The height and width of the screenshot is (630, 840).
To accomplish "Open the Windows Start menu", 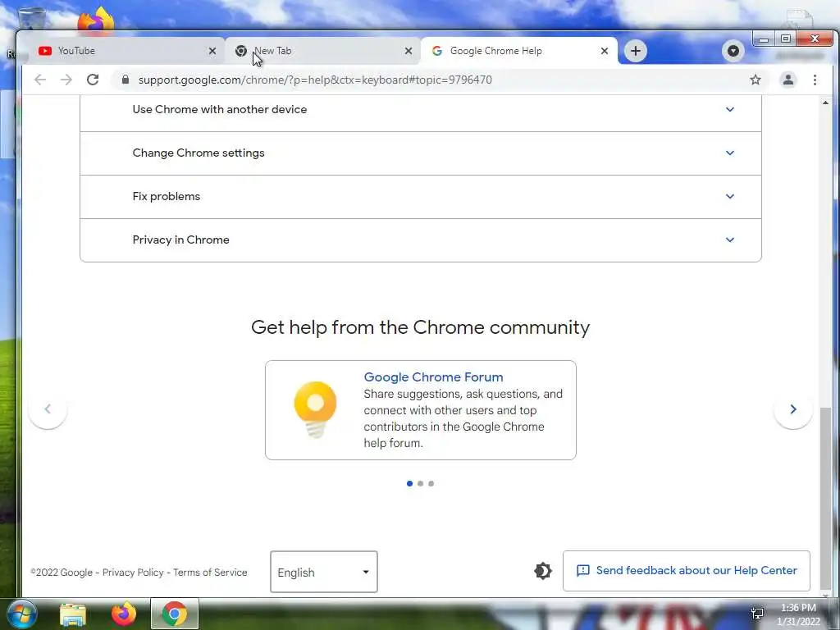I will tap(21, 614).
